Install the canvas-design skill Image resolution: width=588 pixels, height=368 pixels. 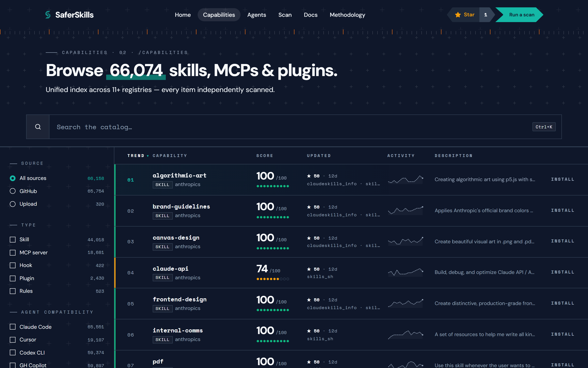pyautogui.click(x=562, y=241)
